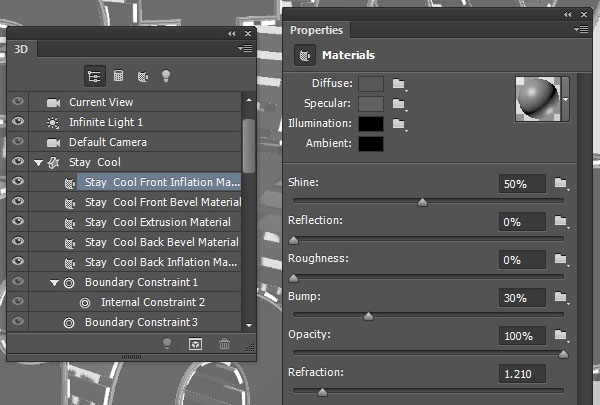Open Roughness texture folder menu
This screenshot has width=600, height=405.
561,259
